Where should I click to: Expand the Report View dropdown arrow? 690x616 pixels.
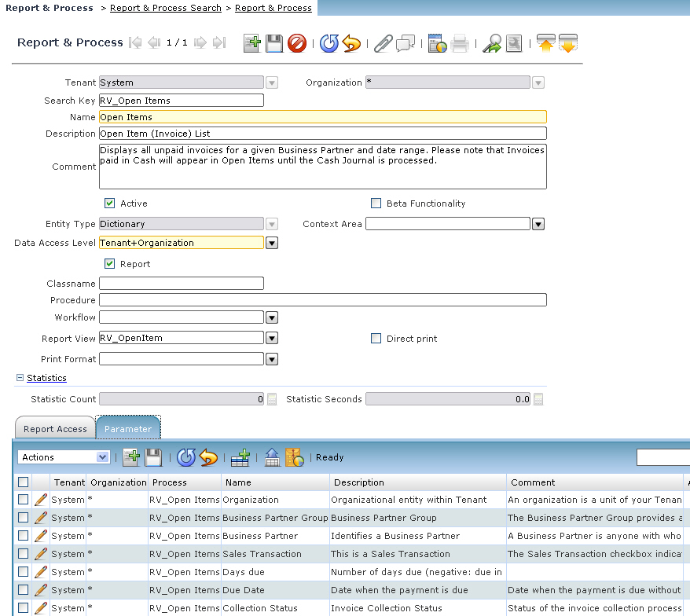pyautogui.click(x=272, y=339)
